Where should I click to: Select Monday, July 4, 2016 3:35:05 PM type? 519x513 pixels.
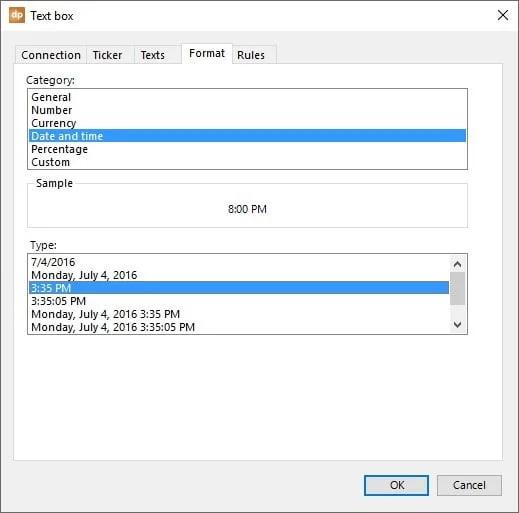(x=239, y=327)
